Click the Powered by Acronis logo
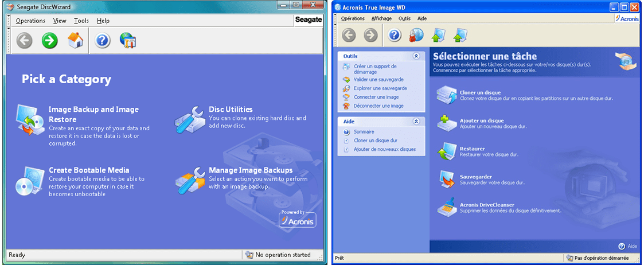644x265 pixels. coord(298,219)
